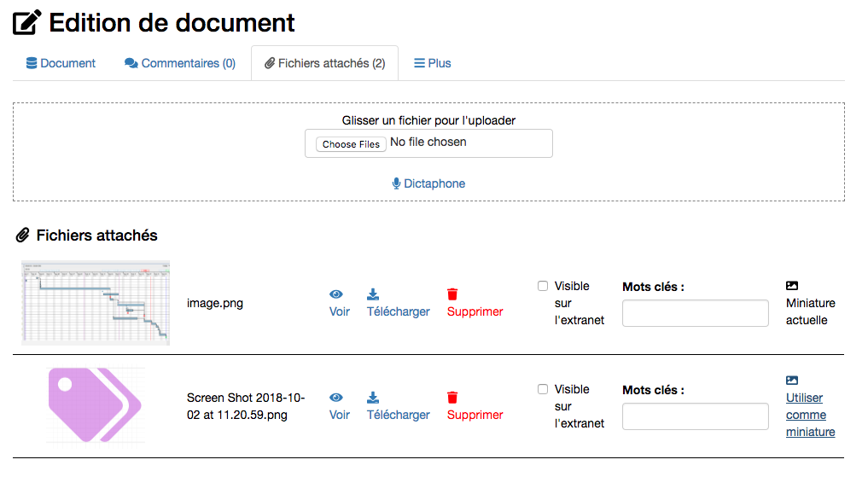Click the eye icon for image.png
Screen dimensions: 868x477
(x=336, y=294)
